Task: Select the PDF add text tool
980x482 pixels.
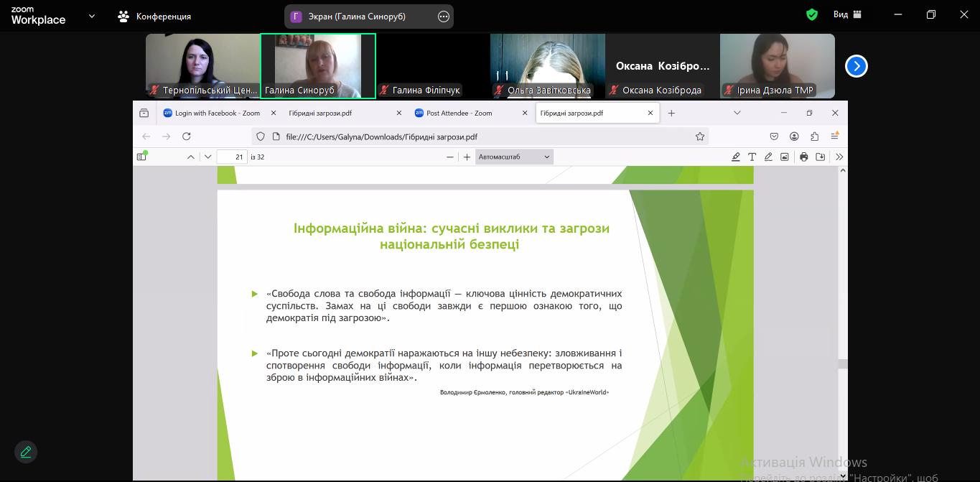Action: (x=752, y=157)
